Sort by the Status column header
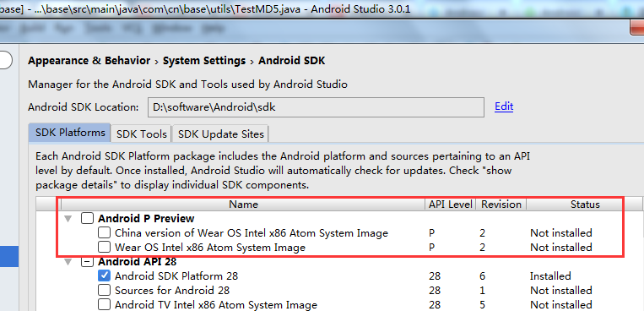This screenshot has height=311, width=644. click(585, 205)
